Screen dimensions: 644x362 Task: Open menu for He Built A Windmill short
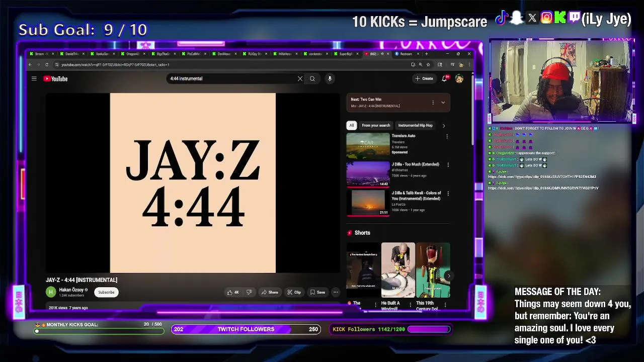tap(411, 305)
